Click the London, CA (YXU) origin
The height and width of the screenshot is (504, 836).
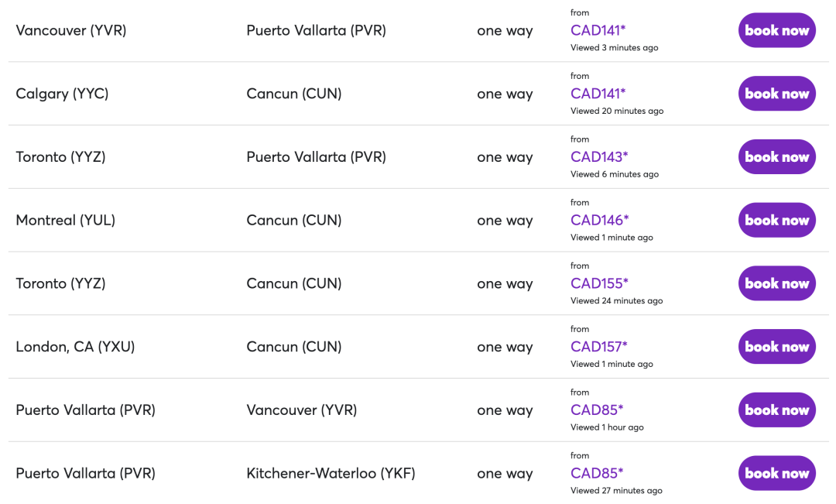click(x=75, y=347)
